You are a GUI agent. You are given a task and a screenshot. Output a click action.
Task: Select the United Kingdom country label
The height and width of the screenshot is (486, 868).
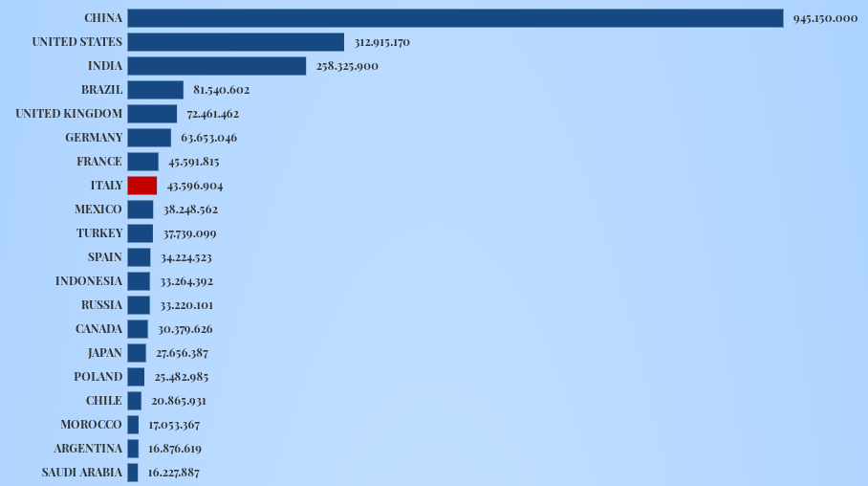click(69, 114)
